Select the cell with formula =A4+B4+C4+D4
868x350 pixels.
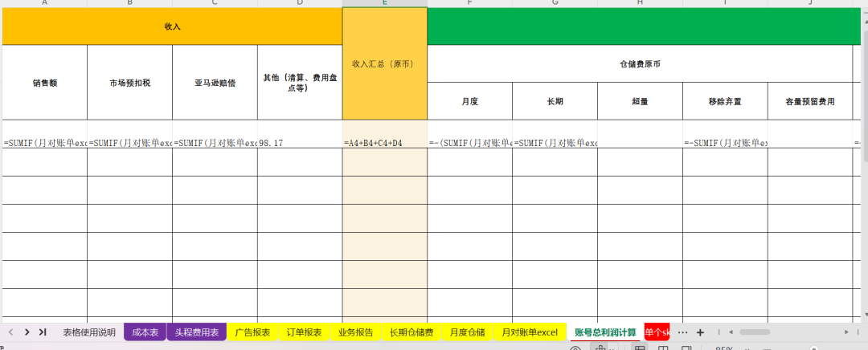click(x=384, y=143)
